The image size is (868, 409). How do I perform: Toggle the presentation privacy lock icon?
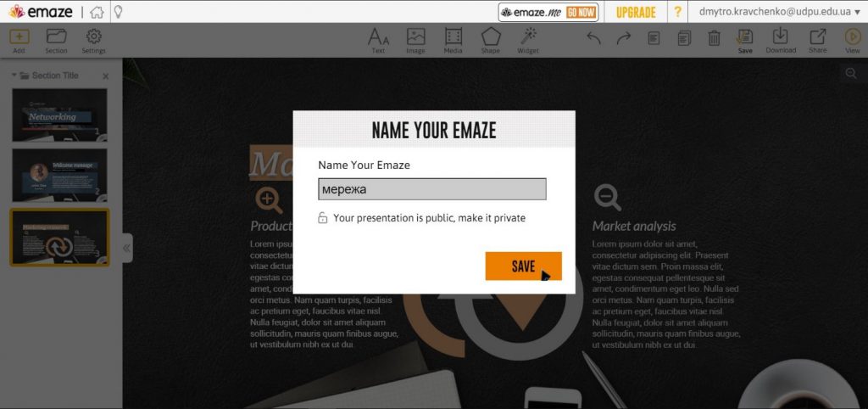pyautogui.click(x=323, y=218)
